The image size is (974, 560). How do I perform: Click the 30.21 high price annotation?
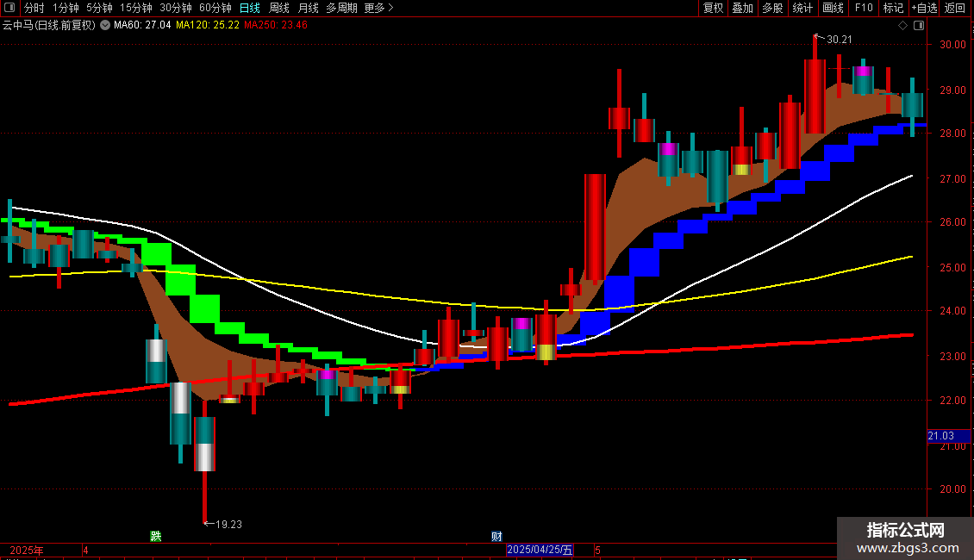840,40
